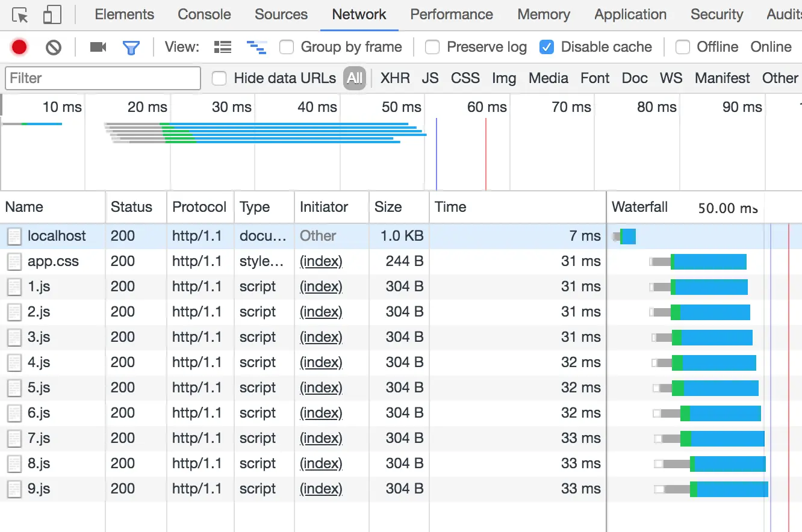Open the (index) initiator link for 5.js
The height and width of the screenshot is (532, 802).
click(321, 388)
